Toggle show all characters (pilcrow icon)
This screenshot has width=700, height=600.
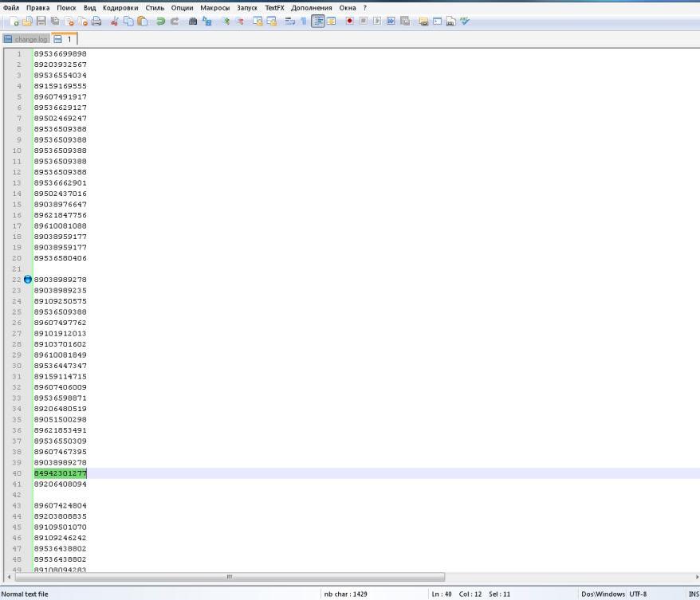click(304, 21)
